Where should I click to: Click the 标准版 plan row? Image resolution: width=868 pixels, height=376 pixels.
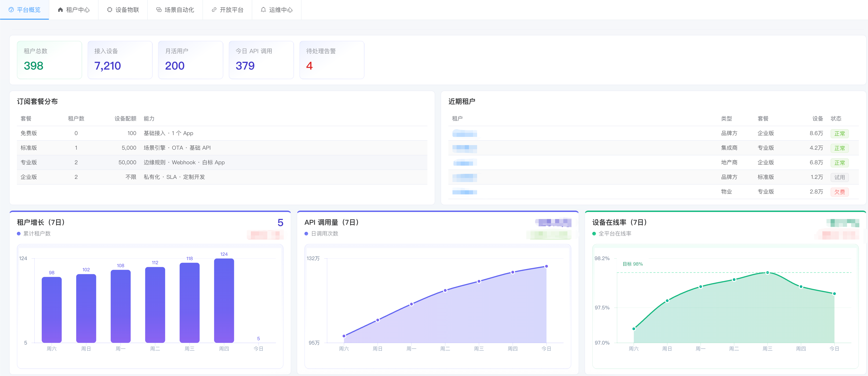pyautogui.click(x=222, y=148)
